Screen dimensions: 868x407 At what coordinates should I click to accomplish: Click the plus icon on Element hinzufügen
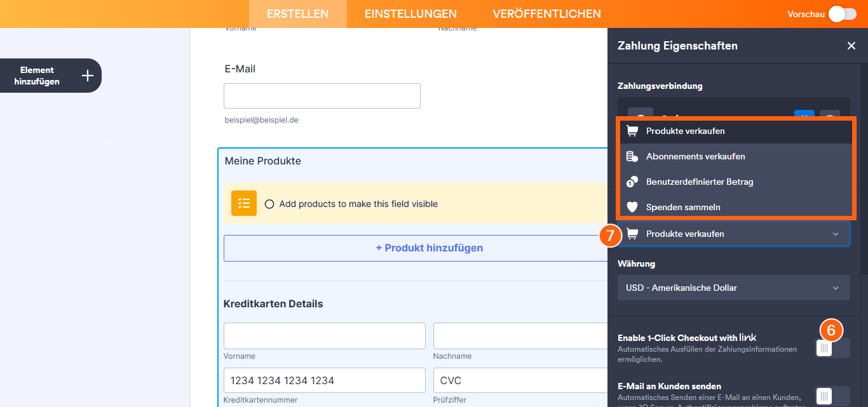coord(87,75)
